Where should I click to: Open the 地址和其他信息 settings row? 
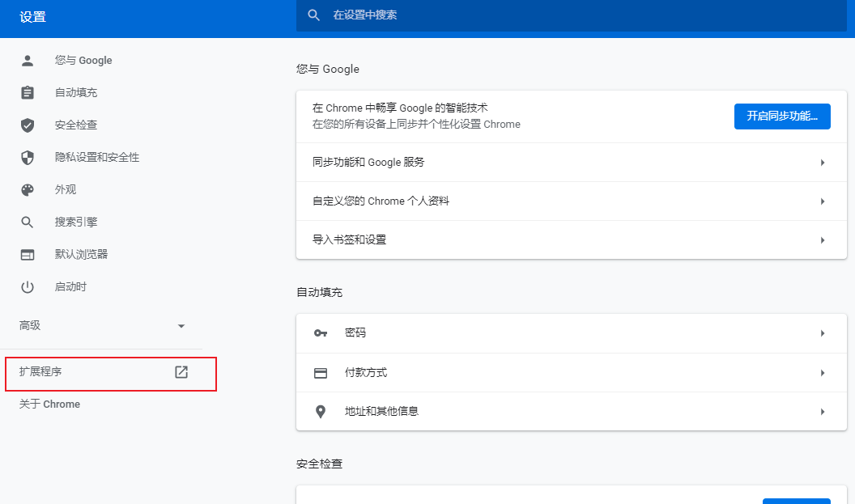[x=571, y=412]
